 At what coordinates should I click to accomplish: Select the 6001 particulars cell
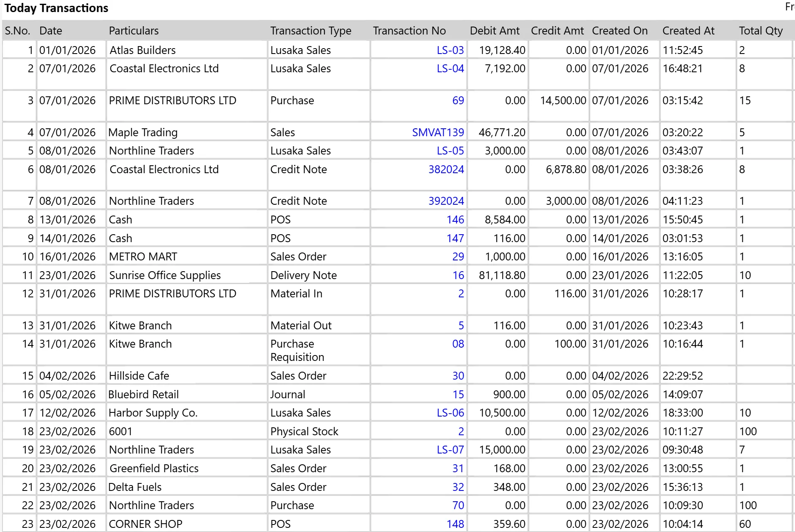click(186, 431)
